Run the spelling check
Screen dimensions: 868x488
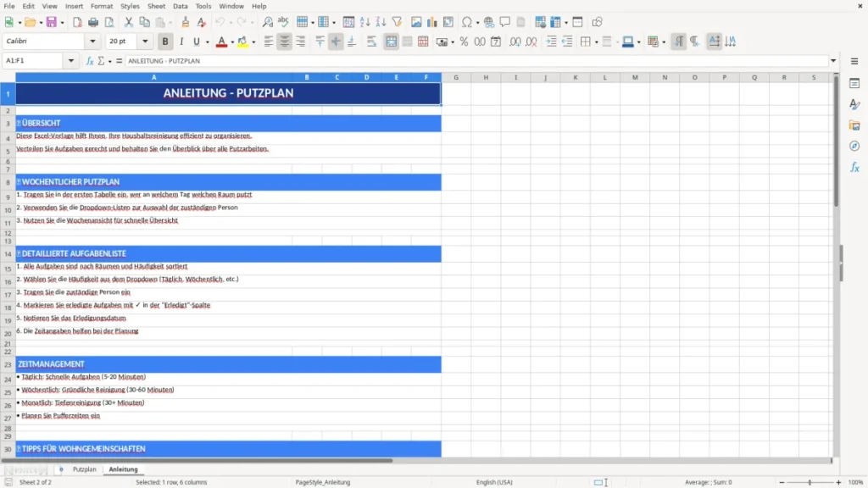[283, 22]
